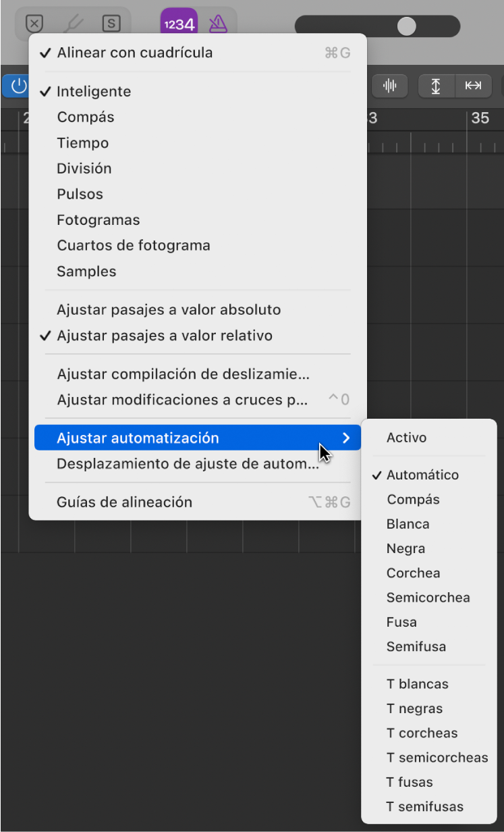Toggle the metronome icon
Screen dimensions: 504x832
[217, 23]
